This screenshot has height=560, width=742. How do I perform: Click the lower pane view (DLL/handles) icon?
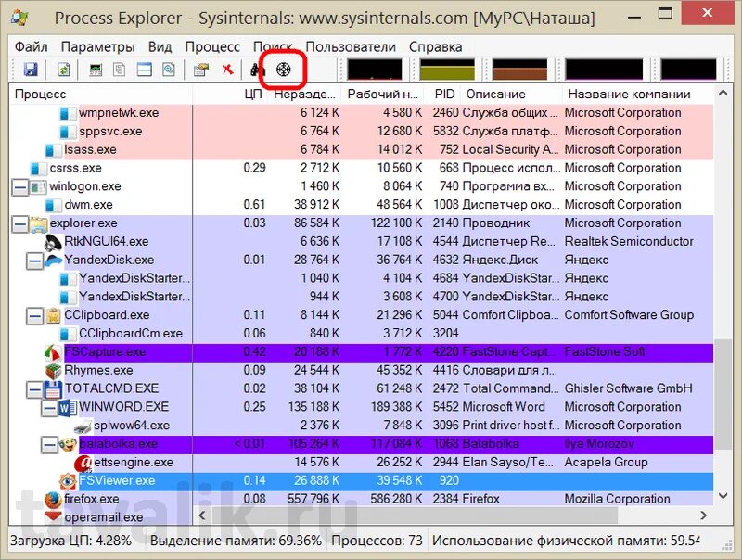(169, 70)
